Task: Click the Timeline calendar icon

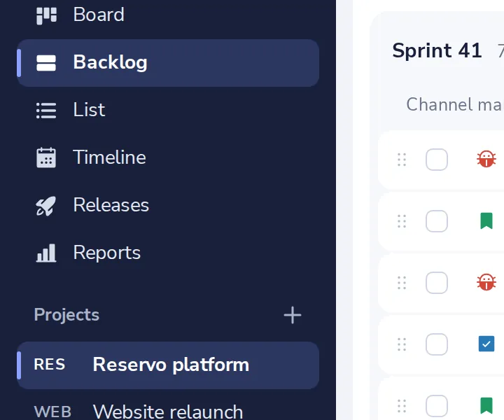Action: (x=46, y=157)
